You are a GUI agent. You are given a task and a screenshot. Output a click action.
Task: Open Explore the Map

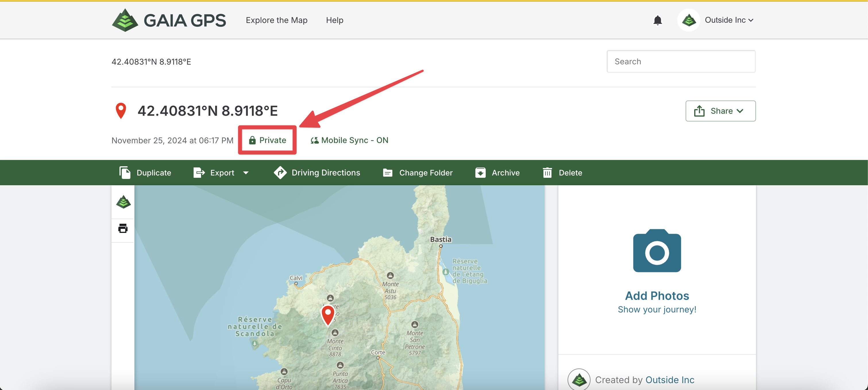click(276, 20)
